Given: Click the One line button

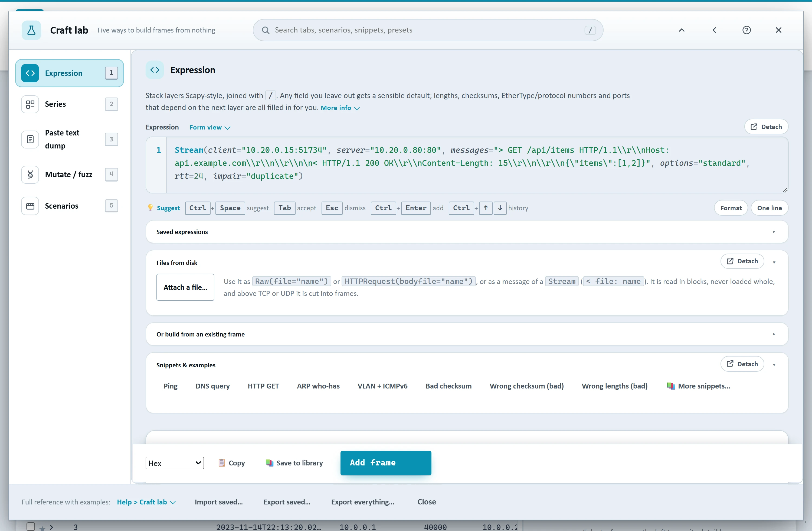Looking at the screenshot, I should pyautogui.click(x=769, y=208).
